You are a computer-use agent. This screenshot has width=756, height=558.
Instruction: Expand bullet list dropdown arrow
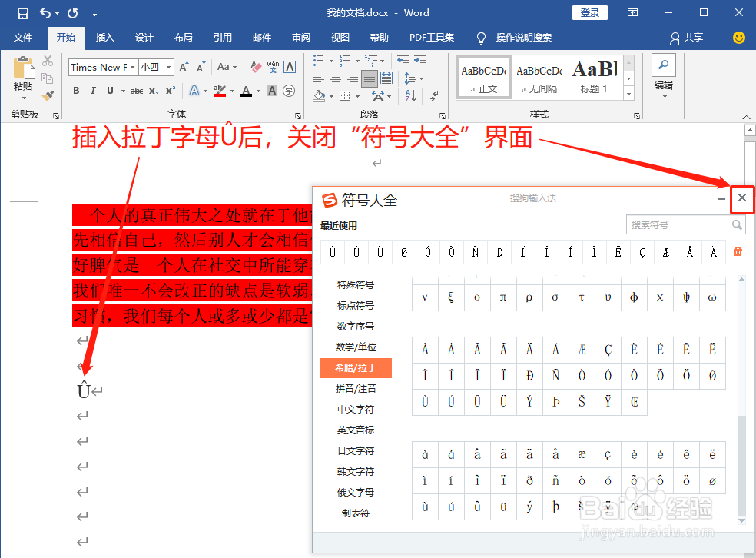click(x=331, y=61)
